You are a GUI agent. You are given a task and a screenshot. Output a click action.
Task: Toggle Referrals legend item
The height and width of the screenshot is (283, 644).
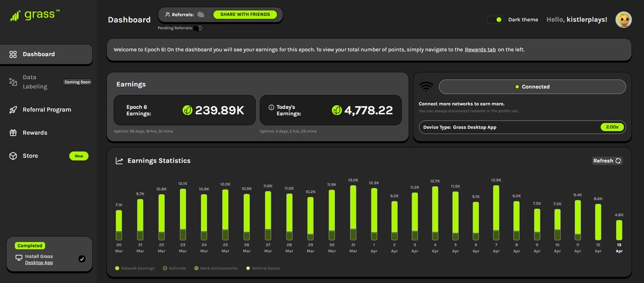click(x=174, y=268)
